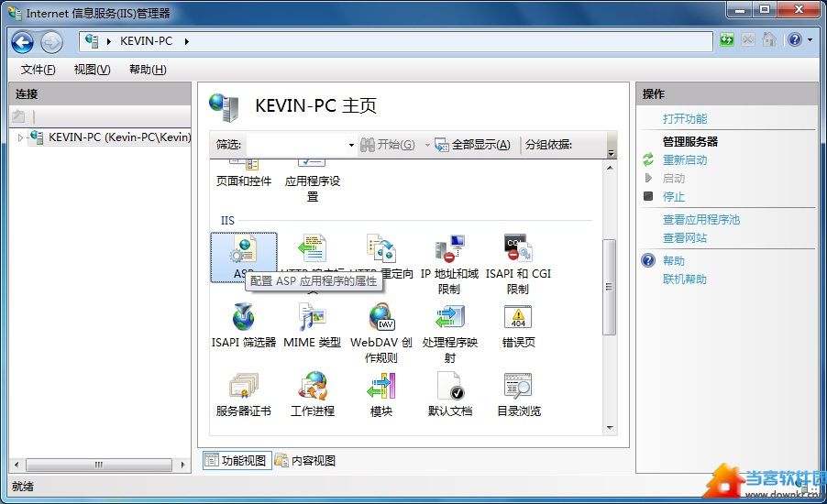827x504 pixels.
Task: Click the connections pane horizontal scrollbar thumb
Action: coord(99,465)
